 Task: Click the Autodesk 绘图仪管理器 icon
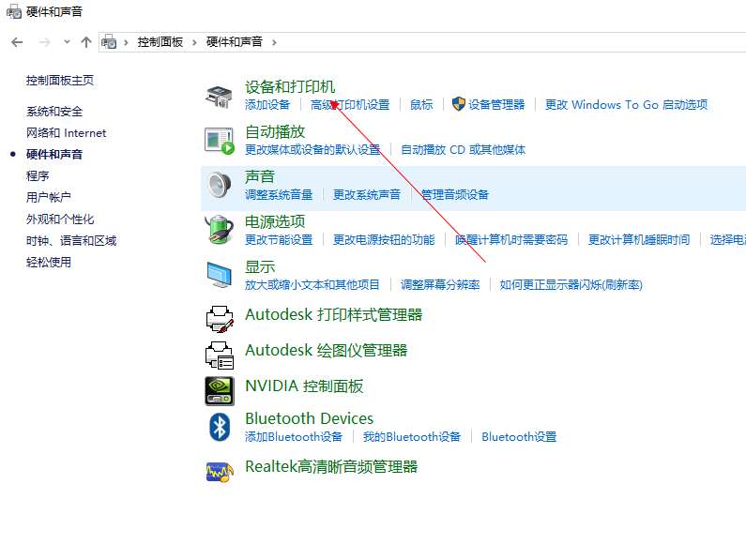point(220,355)
